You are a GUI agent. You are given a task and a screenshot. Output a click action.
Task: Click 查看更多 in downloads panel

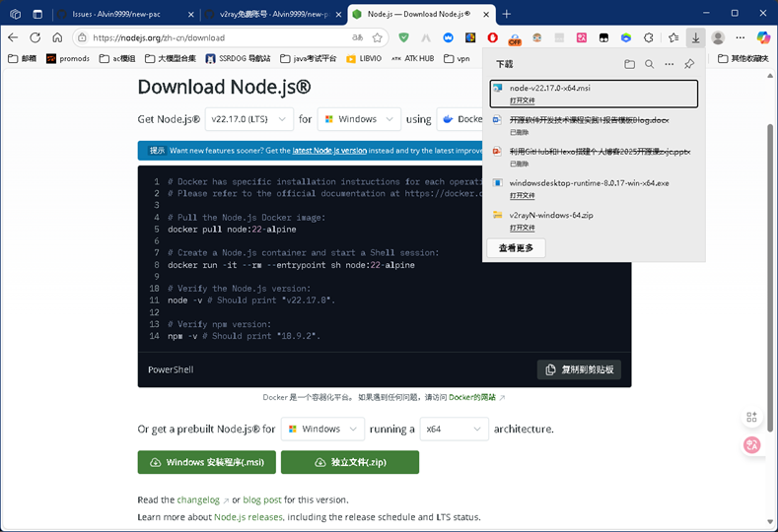516,248
